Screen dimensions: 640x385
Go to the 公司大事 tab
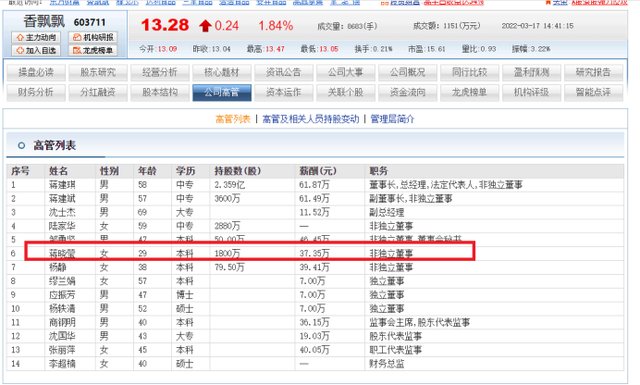pyautogui.click(x=346, y=73)
